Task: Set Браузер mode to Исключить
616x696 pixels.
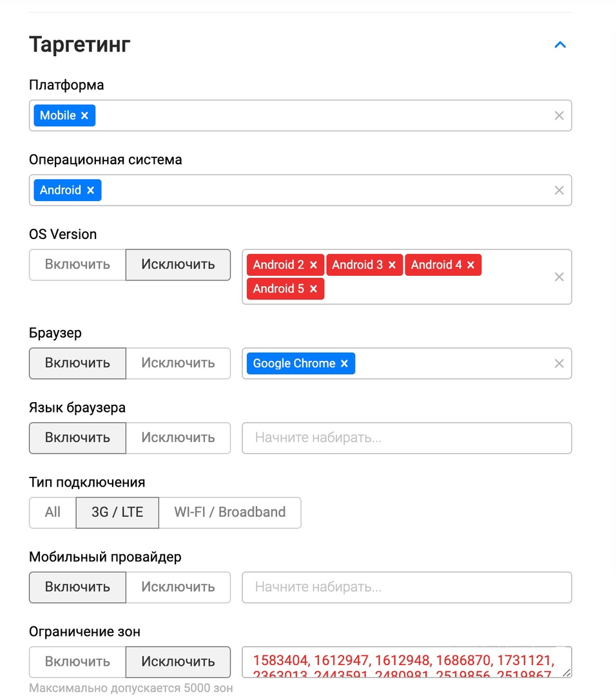Action: click(x=178, y=363)
